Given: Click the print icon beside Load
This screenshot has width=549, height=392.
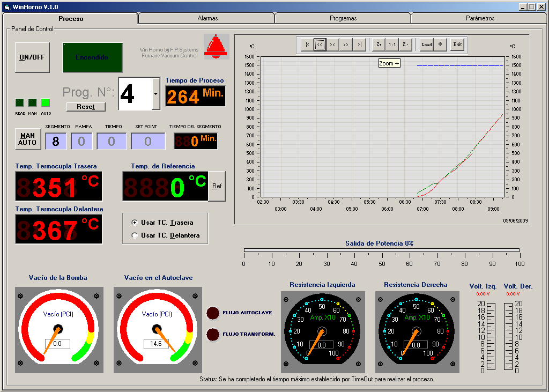Looking at the screenshot, I should point(440,45).
